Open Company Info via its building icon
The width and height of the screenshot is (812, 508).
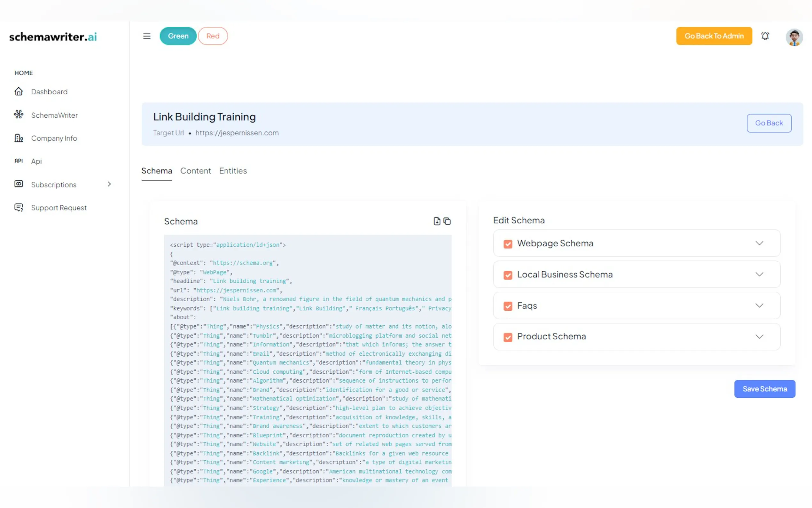click(x=19, y=138)
